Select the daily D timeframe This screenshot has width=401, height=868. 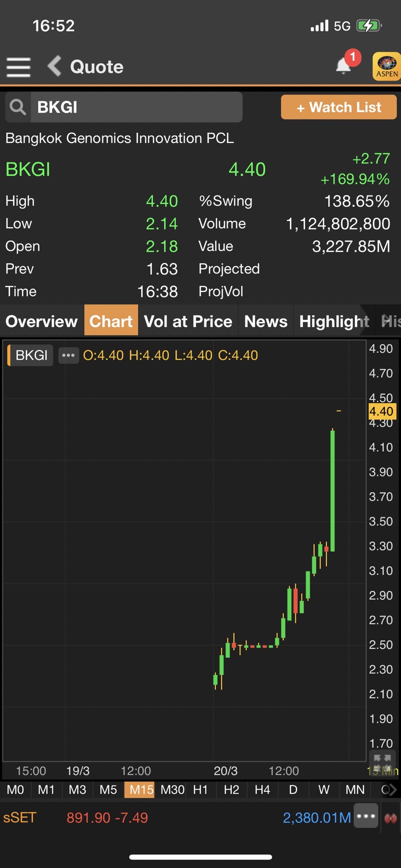pos(293,790)
